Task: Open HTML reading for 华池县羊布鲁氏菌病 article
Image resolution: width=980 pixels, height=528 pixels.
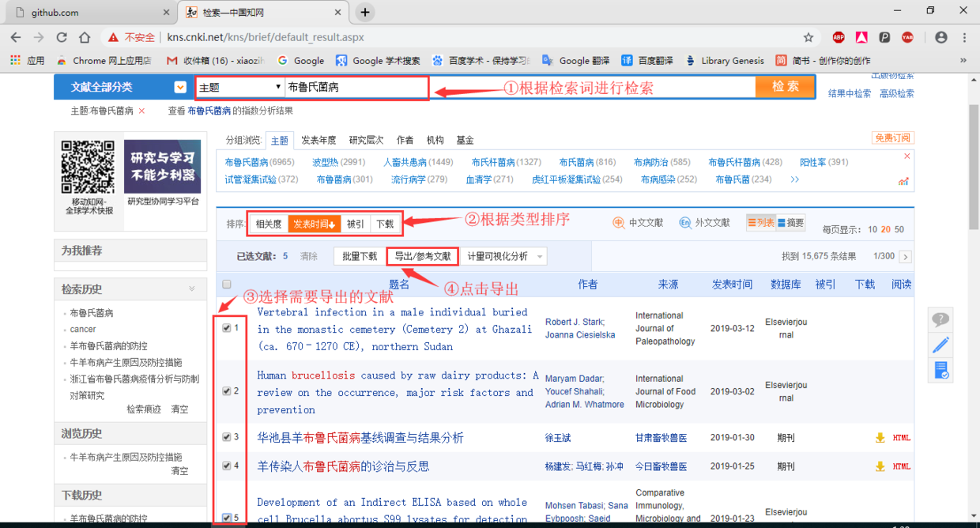Action: click(x=902, y=438)
